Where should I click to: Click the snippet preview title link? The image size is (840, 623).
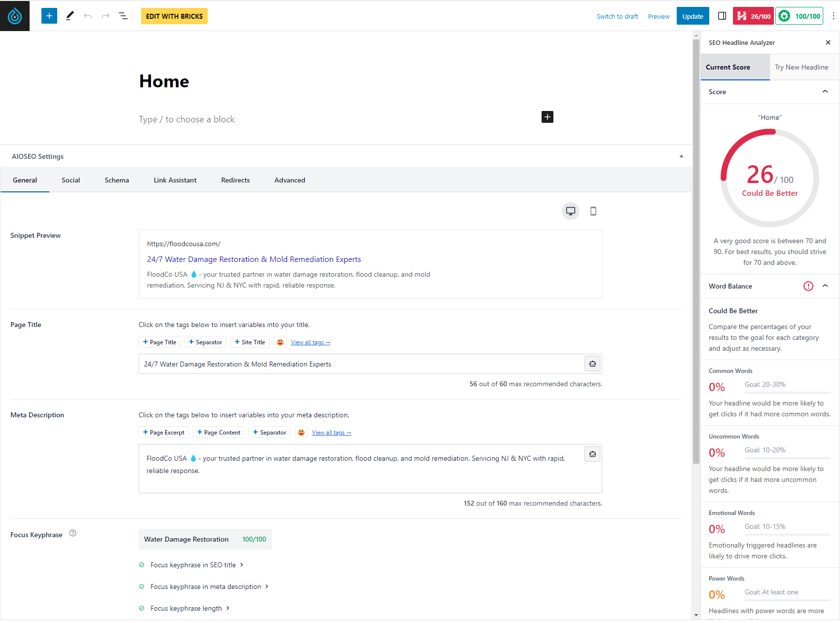click(254, 259)
